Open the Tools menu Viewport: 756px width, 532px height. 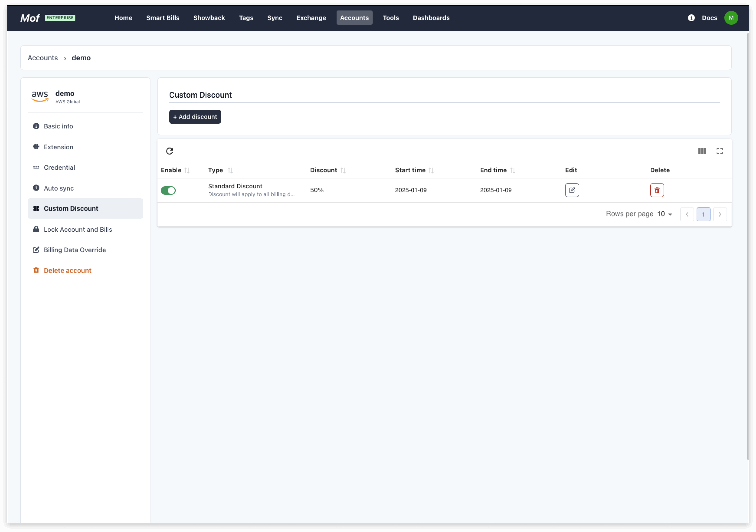click(390, 18)
